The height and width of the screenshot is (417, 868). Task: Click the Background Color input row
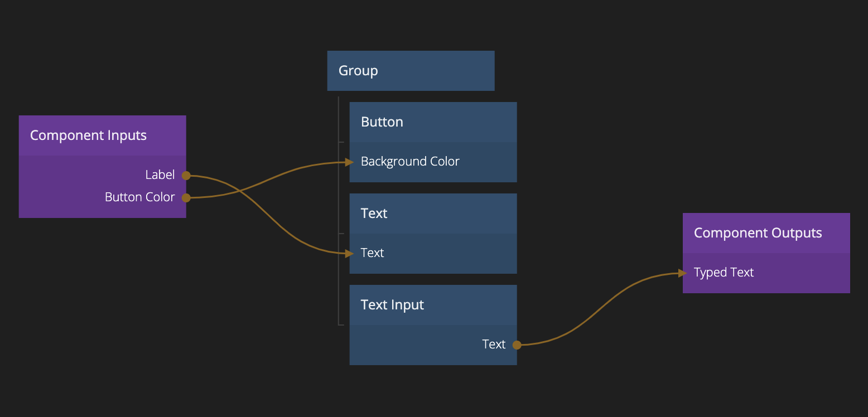tap(433, 162)
